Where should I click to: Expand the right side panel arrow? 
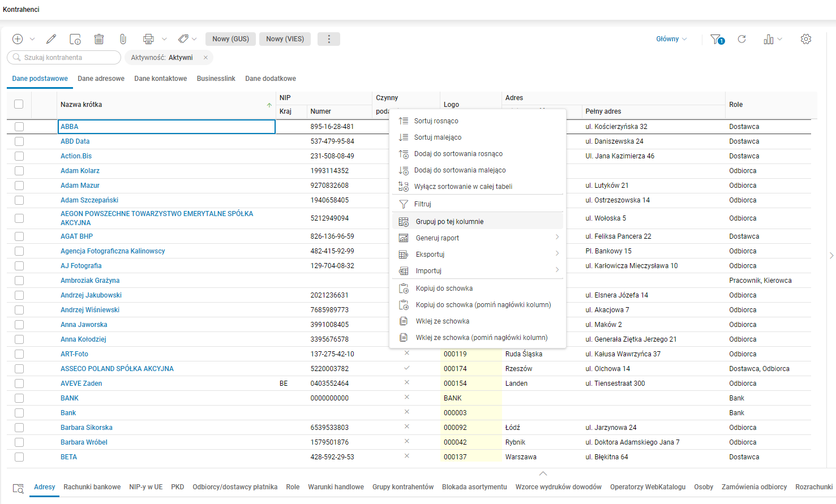click(831, 256)
